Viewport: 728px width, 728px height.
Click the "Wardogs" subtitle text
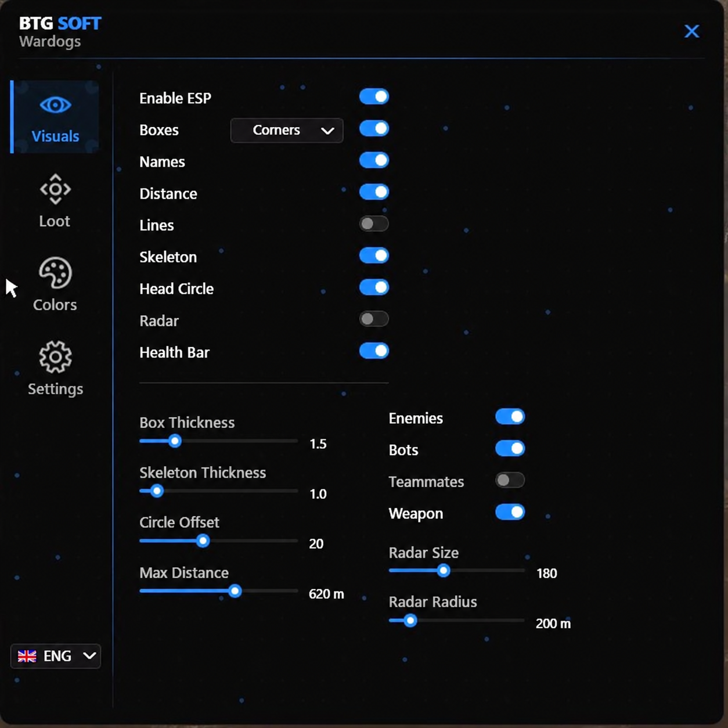pos(50,42)
